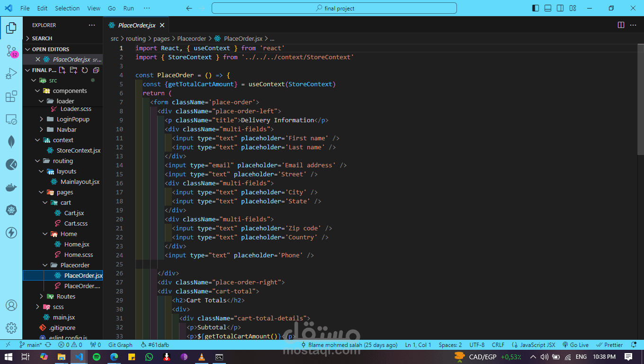Open the File menu

point(25,8)
